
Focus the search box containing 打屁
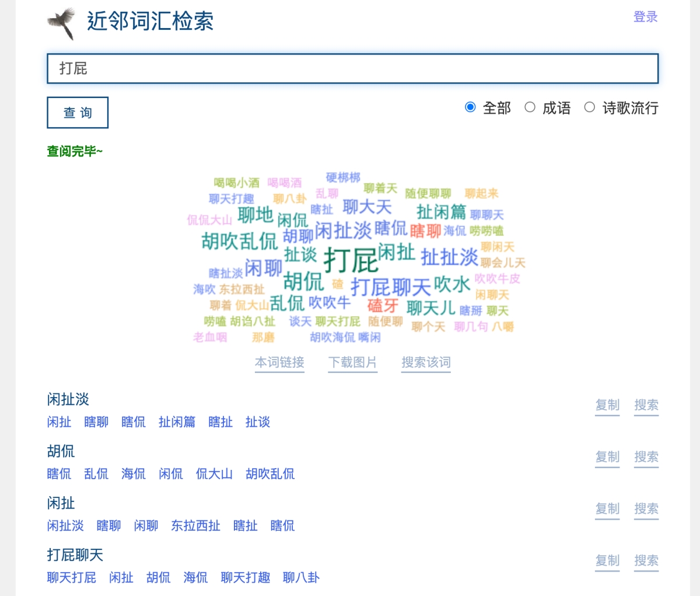[352, 68]
